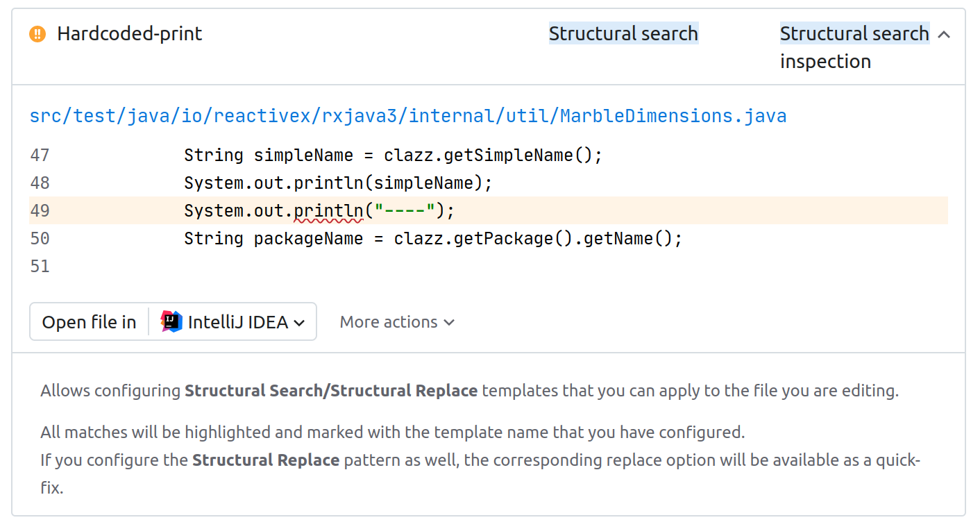Click the Hardcoded-print problem title
The width and height of the screenshot is (980, 529).
click(130, 34)
